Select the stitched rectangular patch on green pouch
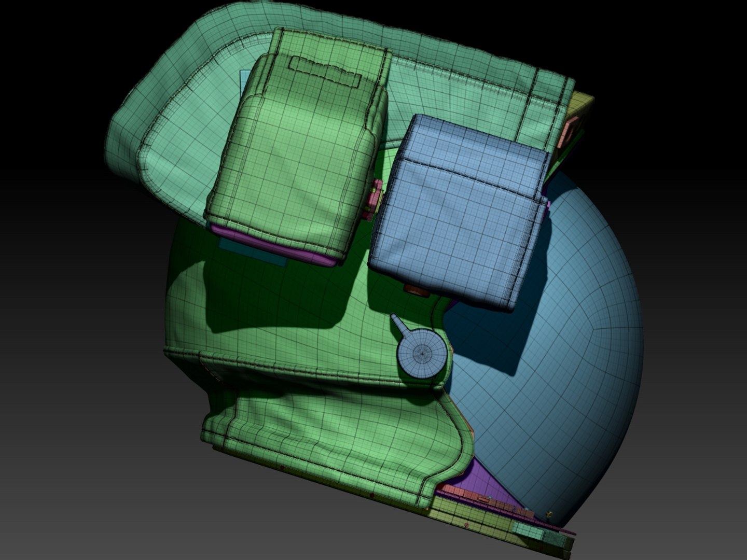Screen dimensions: 747x560 click(x=325, y=71)
